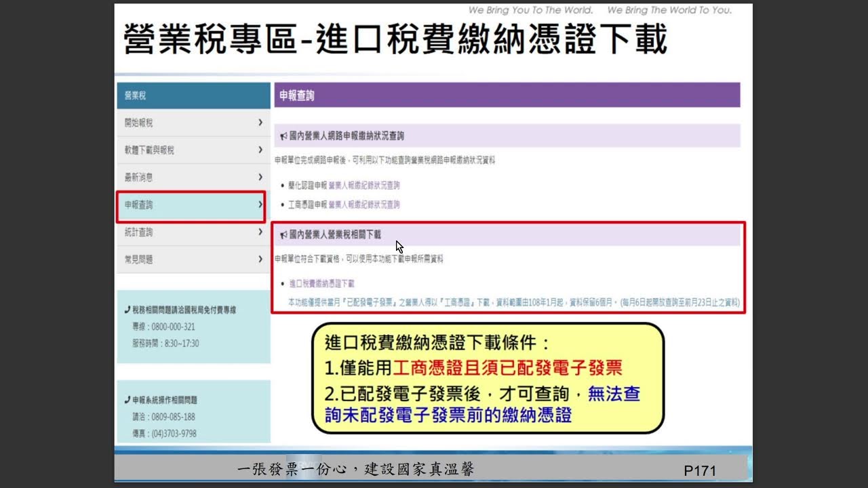Click the fax number (04)3703-9798

(x=174, y=433)
